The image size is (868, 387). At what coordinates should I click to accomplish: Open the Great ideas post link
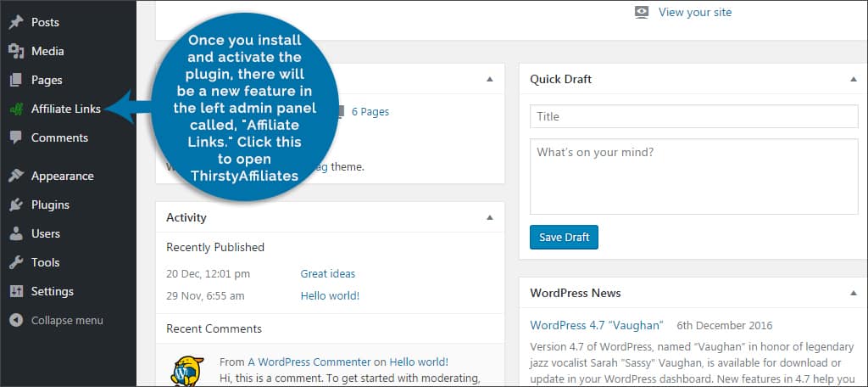pyautogui.click(x=328, y=274)
